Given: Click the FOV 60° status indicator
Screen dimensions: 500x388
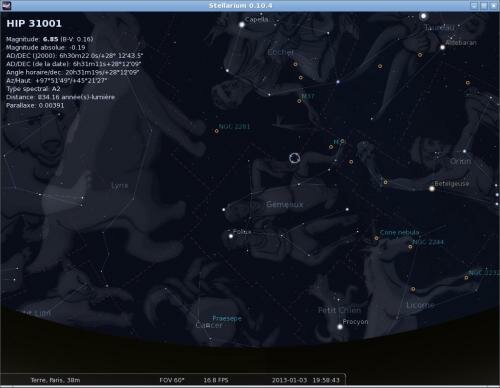Looking at the screenshot, I should pos(172,380).
